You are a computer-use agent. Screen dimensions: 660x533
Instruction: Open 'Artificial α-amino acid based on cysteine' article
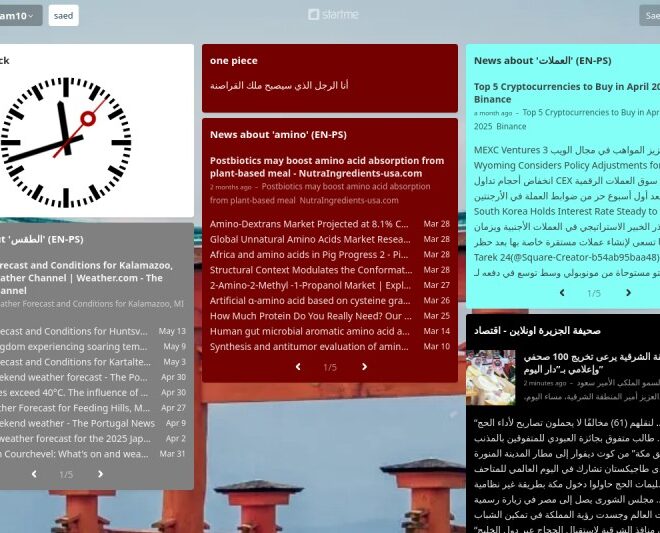click(x=310, y=301)
